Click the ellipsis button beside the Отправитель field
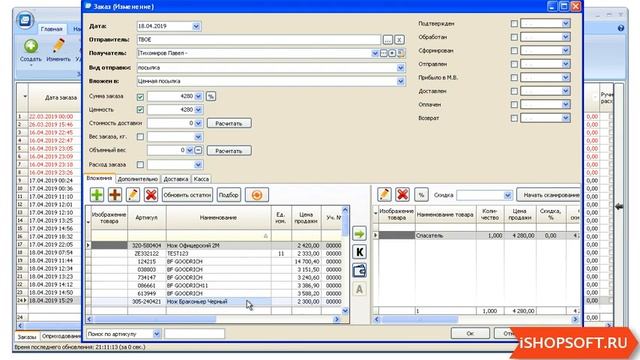This screenshot has height=360, width=640. [388, 40]
